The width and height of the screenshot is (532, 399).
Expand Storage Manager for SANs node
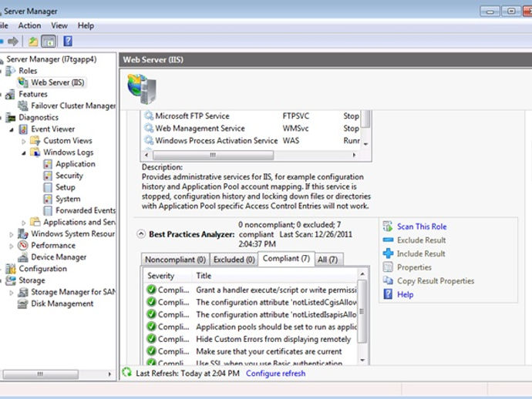[12, 292]
